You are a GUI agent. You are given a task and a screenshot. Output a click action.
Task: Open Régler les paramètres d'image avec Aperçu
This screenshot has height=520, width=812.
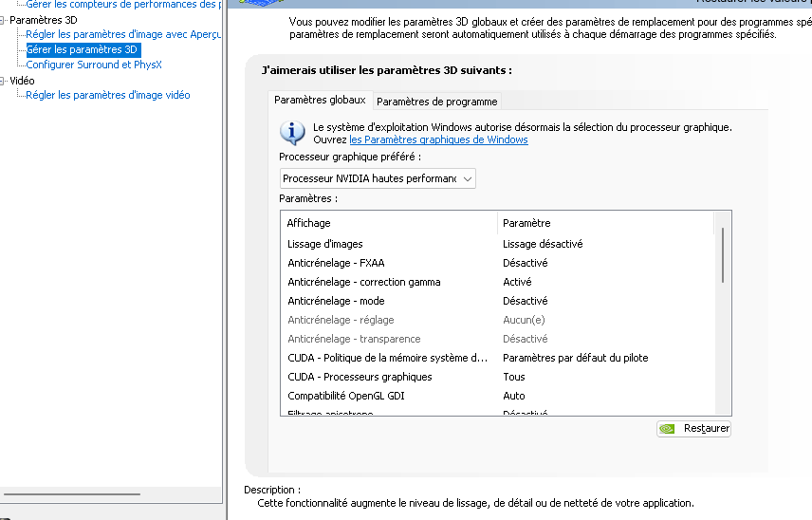(x=123, y=34)
